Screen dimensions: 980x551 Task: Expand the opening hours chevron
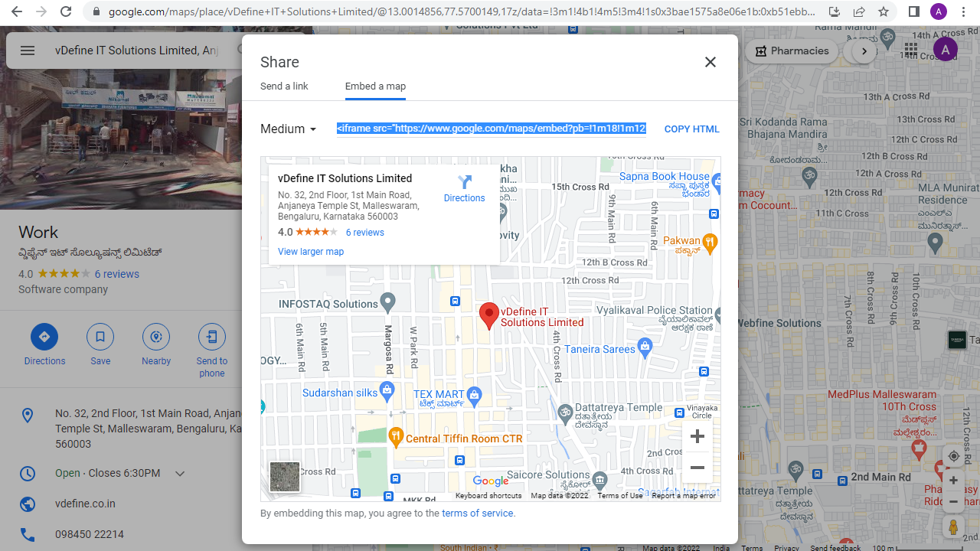pyautogui.click(x=180, y=474)
